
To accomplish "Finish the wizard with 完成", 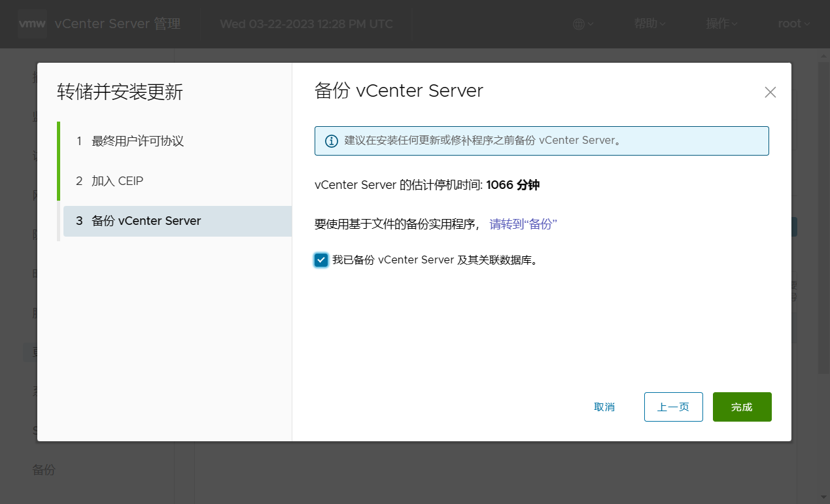I will [x=742, y=407].
